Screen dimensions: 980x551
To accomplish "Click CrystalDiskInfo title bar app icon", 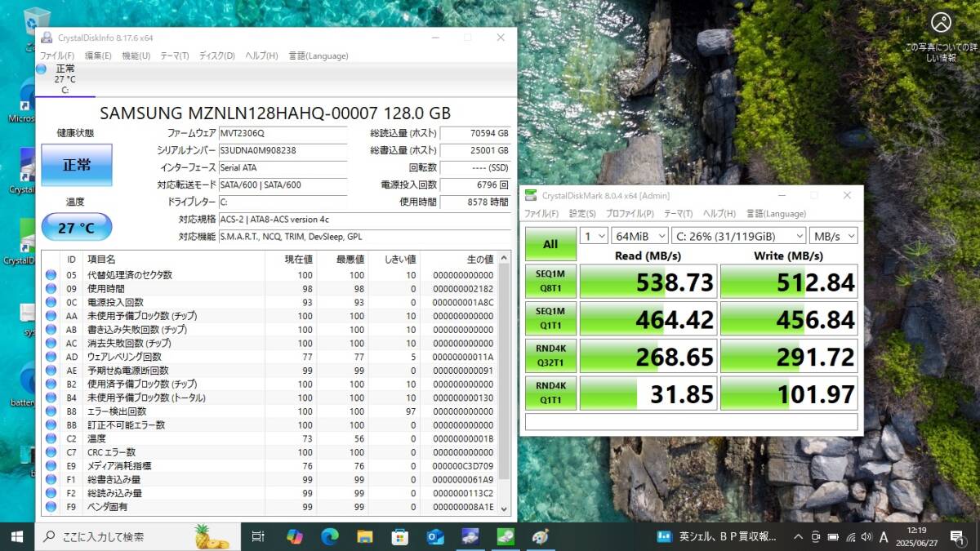I will [45, 38].
